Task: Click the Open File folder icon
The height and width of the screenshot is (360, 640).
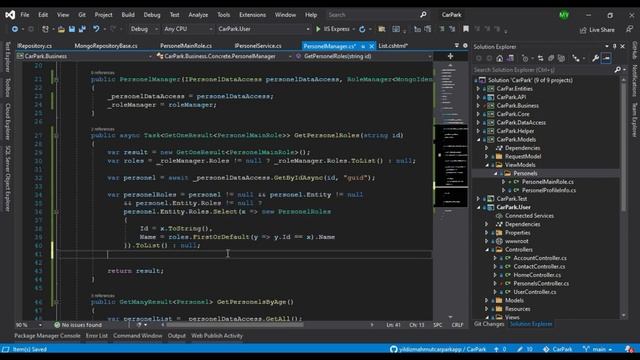Action: click(61, 29)
